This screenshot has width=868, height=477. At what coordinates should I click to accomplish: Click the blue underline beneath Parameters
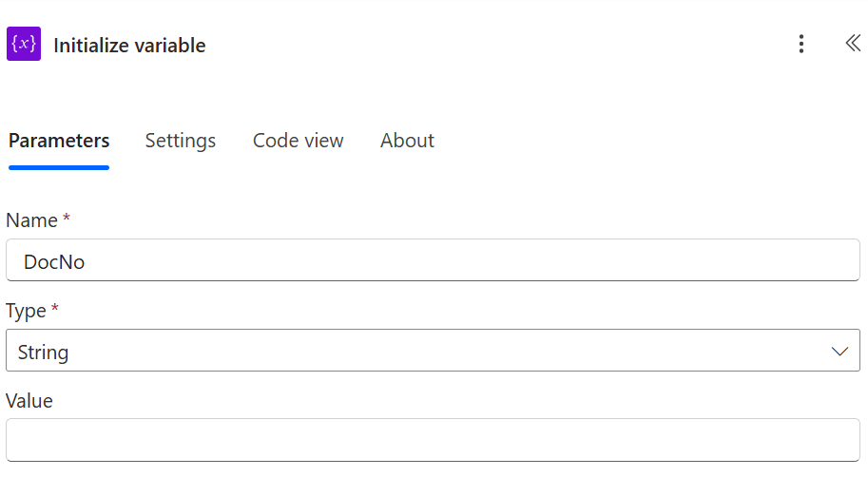(59, 167)
